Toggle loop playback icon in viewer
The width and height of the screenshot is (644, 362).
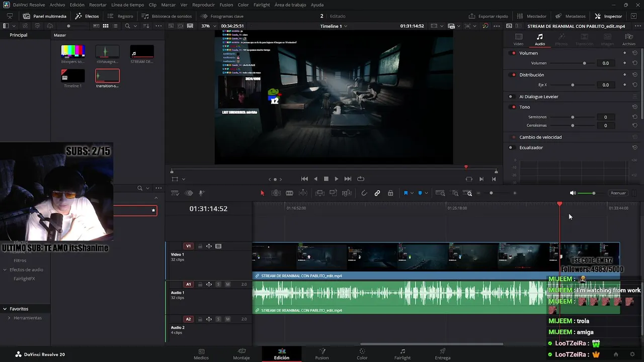tap(361, 179)
